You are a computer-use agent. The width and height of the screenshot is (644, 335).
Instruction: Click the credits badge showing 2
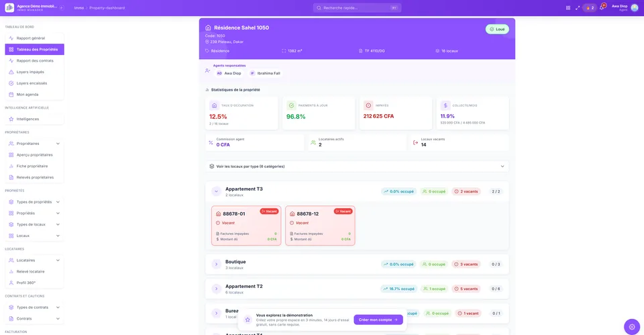click(x=590, y=8)
